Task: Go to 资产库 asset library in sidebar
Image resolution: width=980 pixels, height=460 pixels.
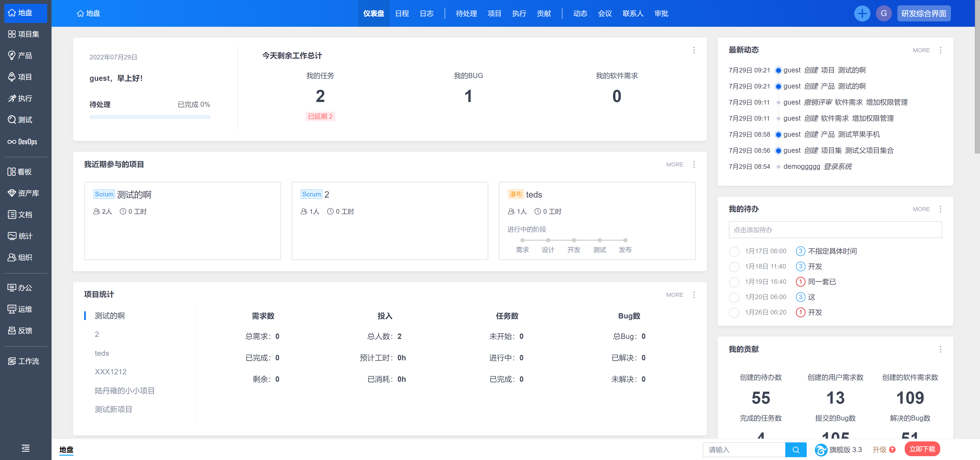Action: point(23,193)
